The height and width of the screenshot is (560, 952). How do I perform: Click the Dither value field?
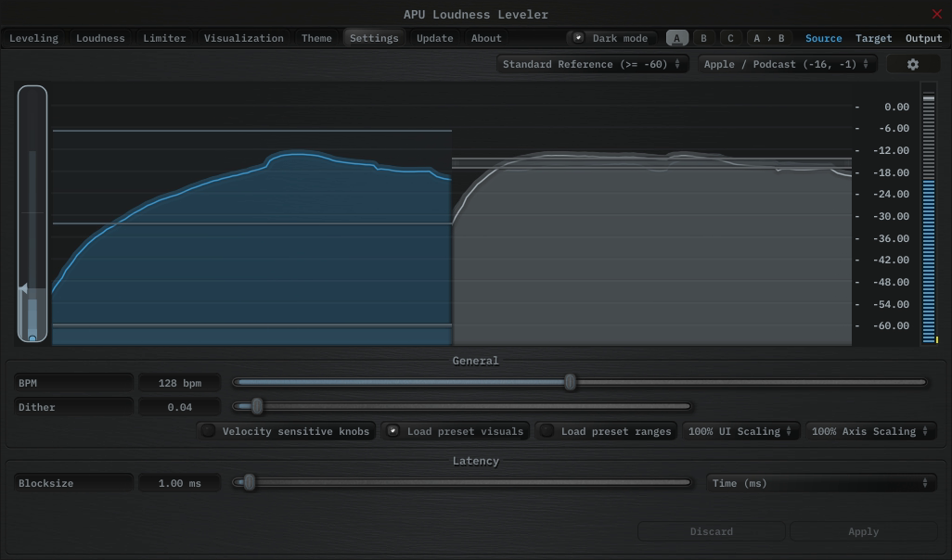tap(180, 407)
